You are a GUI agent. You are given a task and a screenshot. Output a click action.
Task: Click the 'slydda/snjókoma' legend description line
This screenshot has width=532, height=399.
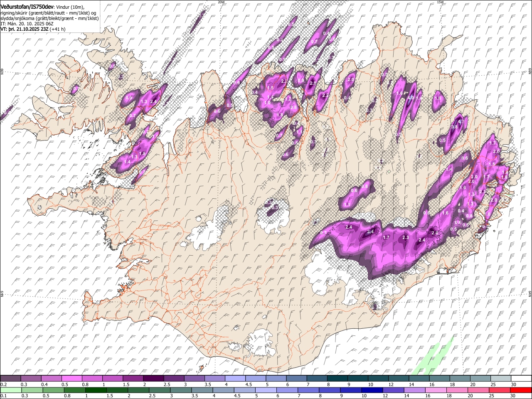pyautogui.click(x=49, y=18)
